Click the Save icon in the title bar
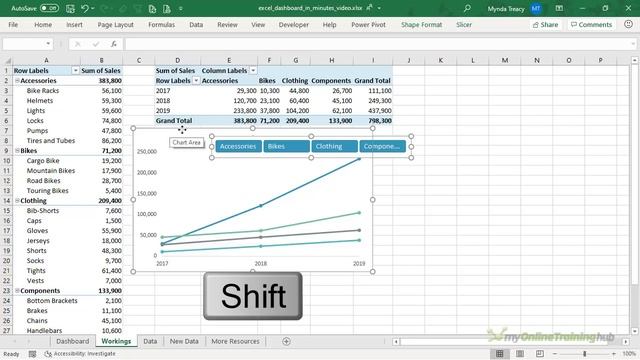The image size is (640, 360). (70, 8)
